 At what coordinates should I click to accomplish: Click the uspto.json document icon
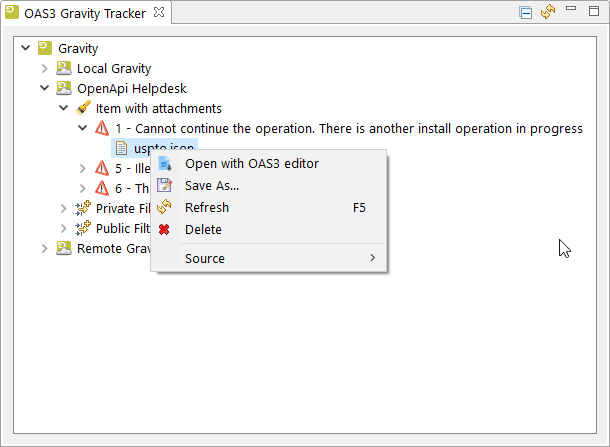(121, 148)
